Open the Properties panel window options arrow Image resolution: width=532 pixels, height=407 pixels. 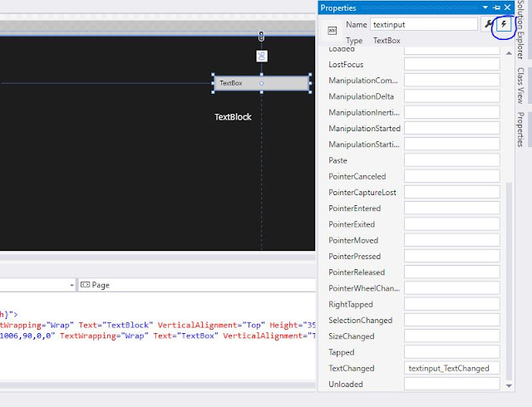[485, 7]
